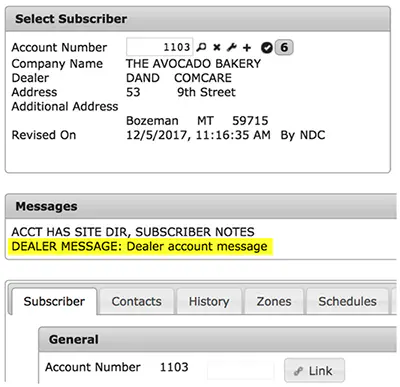Click the Messages panel header

[201, 206]
